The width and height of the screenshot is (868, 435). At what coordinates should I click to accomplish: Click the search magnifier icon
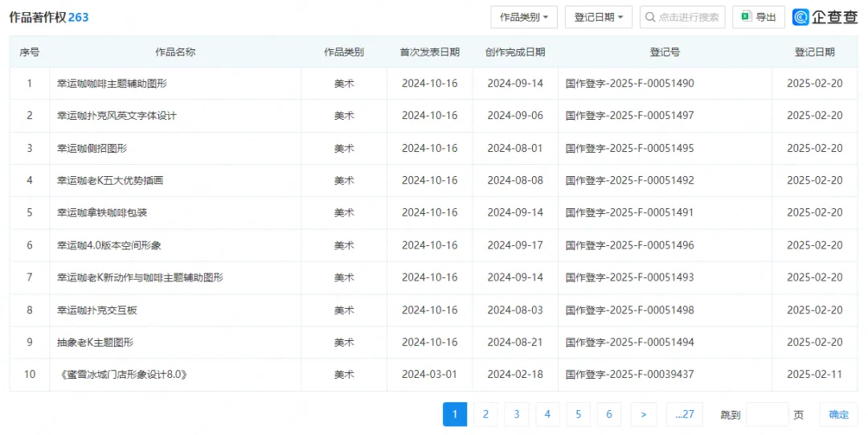click(x=650, y=17)
